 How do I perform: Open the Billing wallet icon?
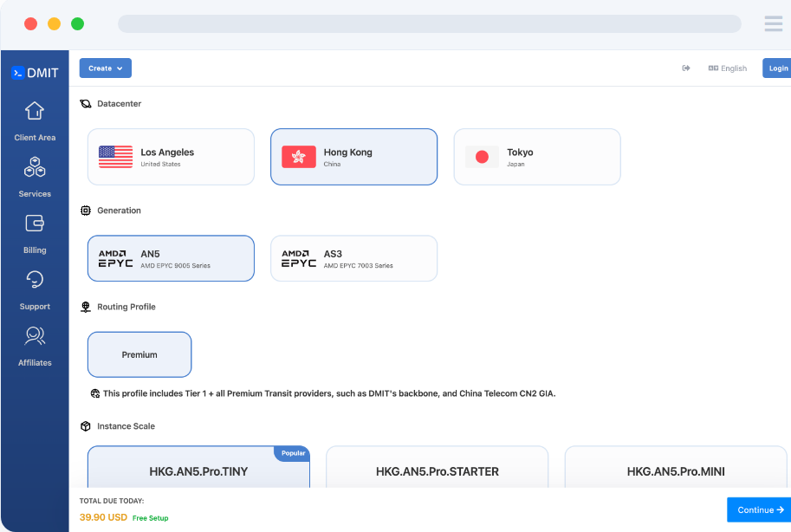click(x=35, y=223)
